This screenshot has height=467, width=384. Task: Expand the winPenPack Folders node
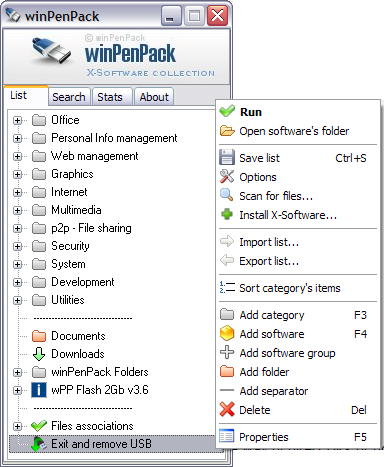pyautogui.click(x=17, y=372)
